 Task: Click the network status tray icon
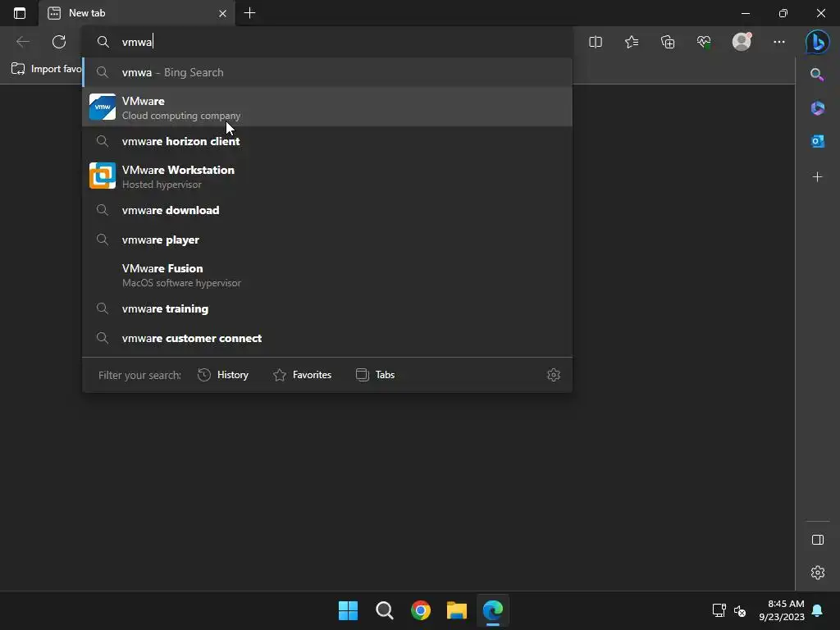coord(719,610)
